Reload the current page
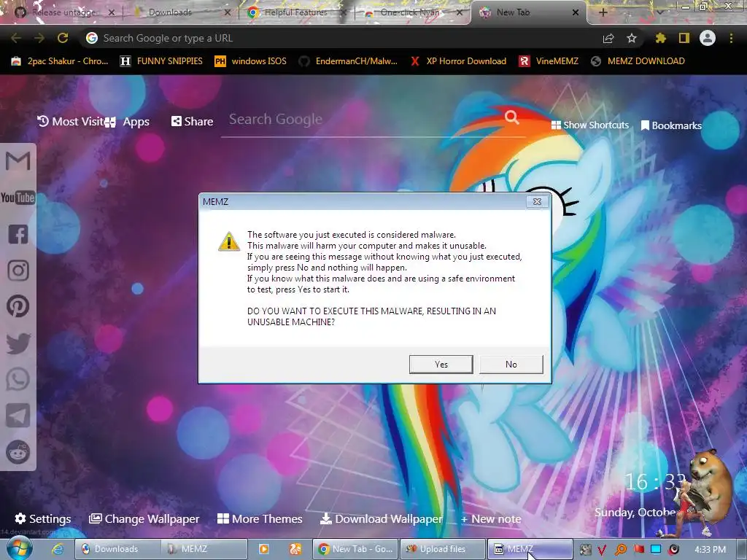This screenshot has width=747, height=560. click(63, 38)
